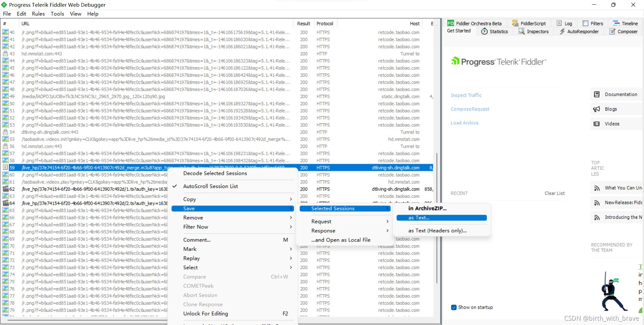644x325 pixels.
Task: Toggle the Show on startup checkbox
Action: [x=454, y=307]
